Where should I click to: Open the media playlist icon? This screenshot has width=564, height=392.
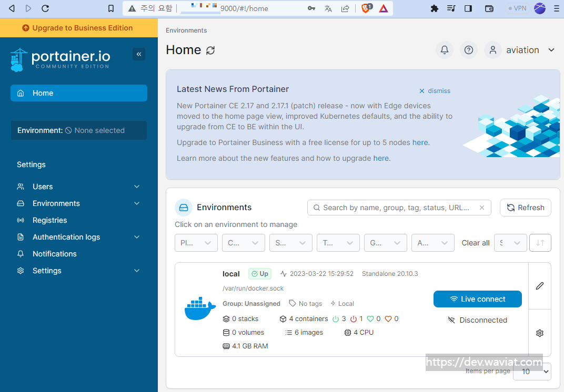451,8
